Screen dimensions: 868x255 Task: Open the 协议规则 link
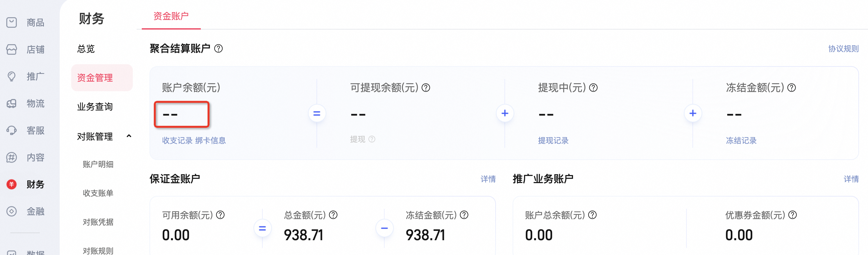coord(843,49)
